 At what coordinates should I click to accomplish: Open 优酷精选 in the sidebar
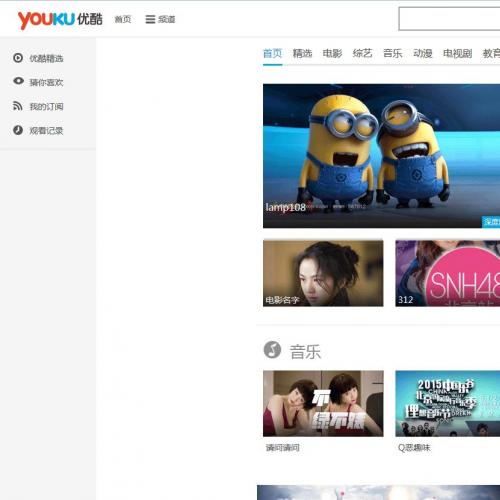(x=46, y=58)
